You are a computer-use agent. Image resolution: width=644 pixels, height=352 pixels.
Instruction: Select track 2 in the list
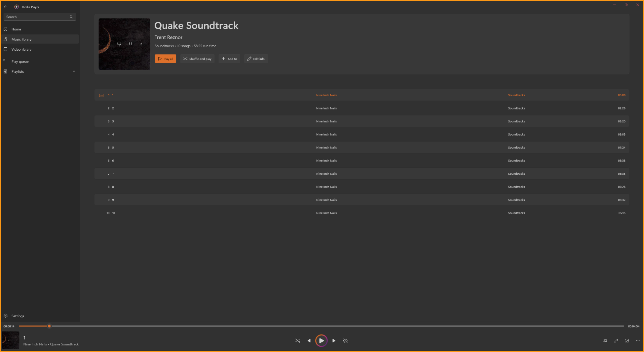click(x=362, y=108)
